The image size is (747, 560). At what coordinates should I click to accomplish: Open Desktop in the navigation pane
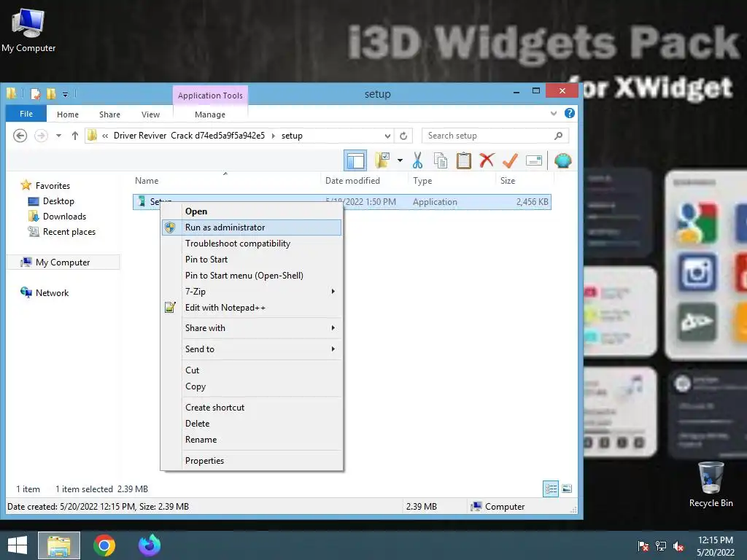click(x=58, y=201)
